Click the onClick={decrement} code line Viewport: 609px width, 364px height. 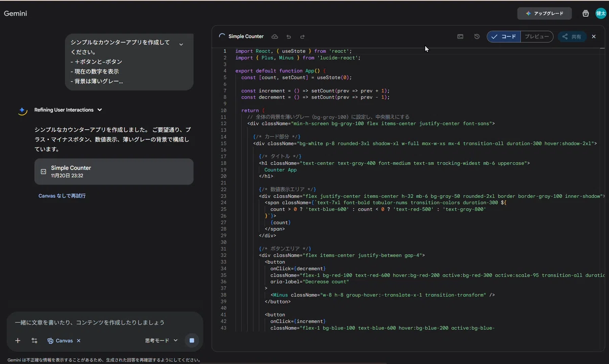[x=298, y=268]
